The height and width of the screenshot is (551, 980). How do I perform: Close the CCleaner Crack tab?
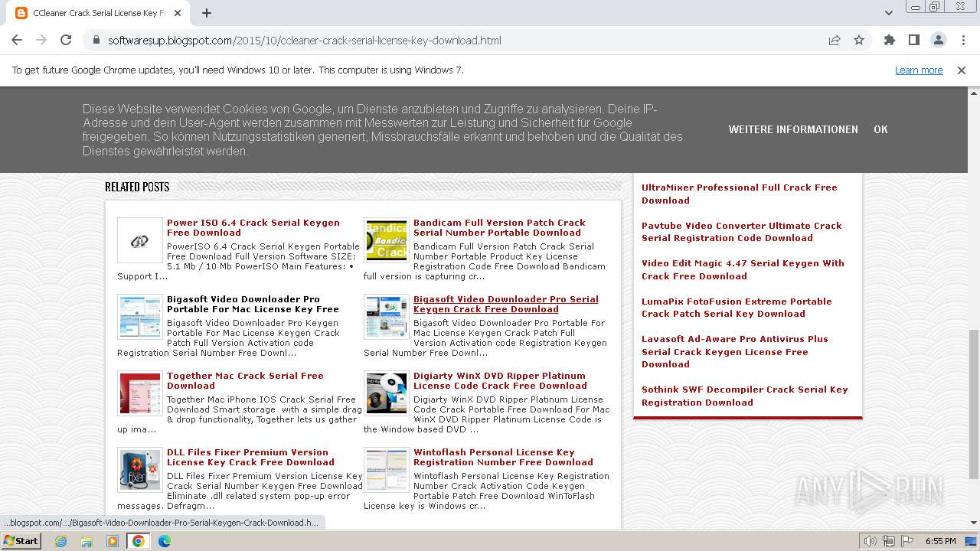coord(178,13)
